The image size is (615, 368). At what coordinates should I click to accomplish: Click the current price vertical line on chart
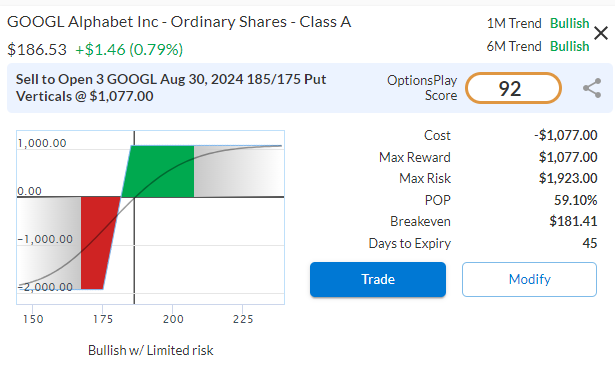tap(134, 217)
